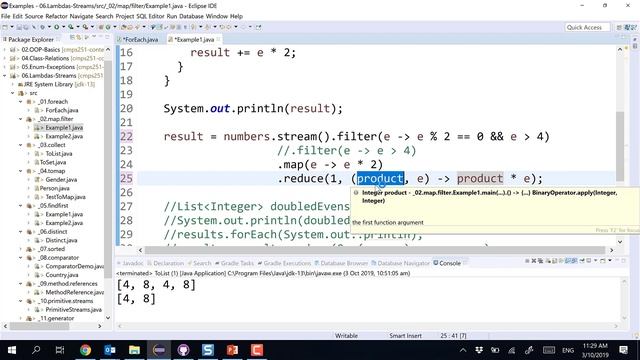
Task: Open the Run button dropdown arrow
Action: pyautogui.click(x=64, y=27)
